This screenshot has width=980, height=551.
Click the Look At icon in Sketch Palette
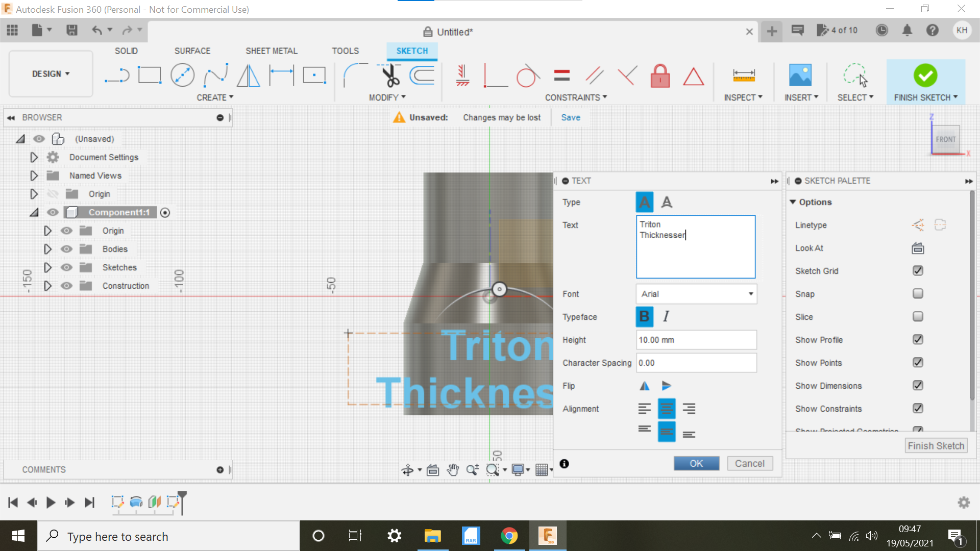[x=918, y=248]
